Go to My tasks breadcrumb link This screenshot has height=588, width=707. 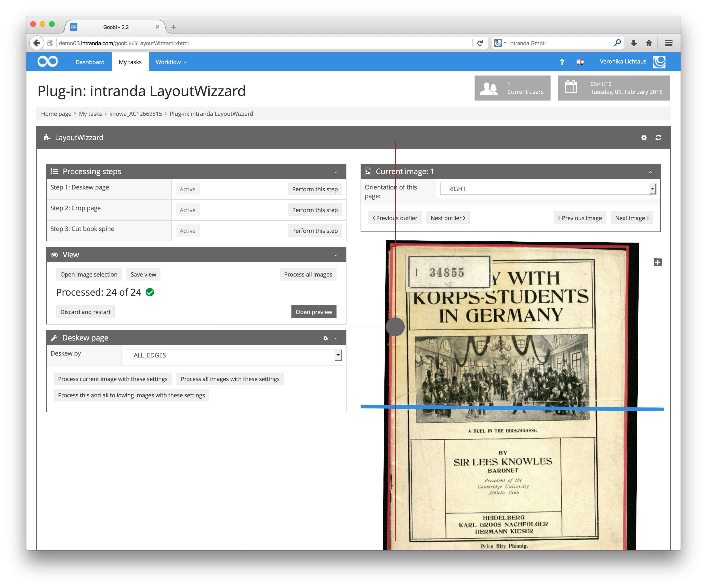(90, 114)
